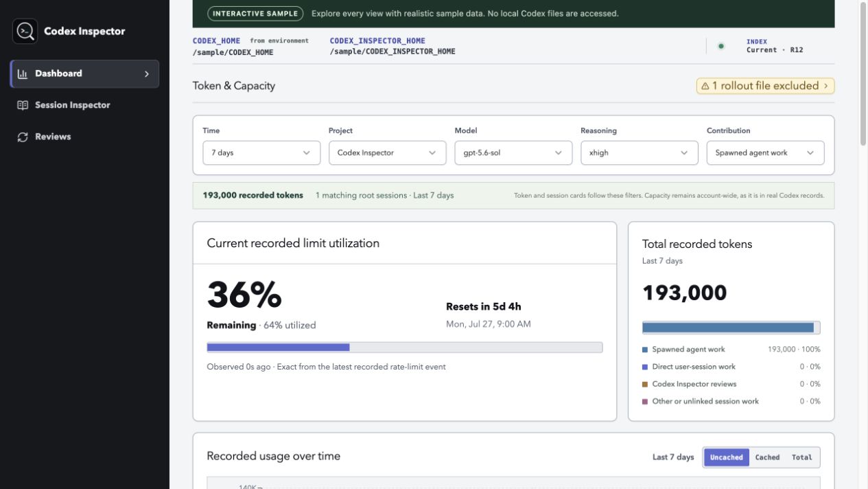Screen dimensions: 868x489
Task: Click the total recorded tokens bar
Action: [731, 328]
